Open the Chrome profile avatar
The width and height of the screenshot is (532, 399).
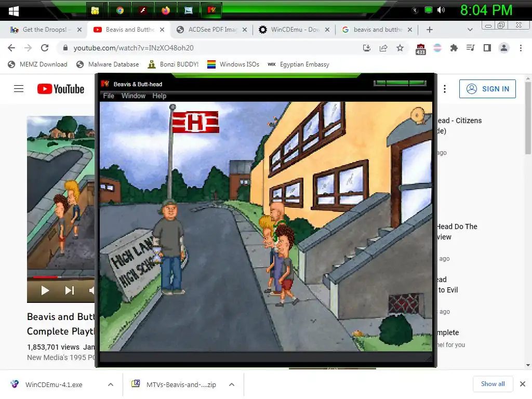coord(504,48)
